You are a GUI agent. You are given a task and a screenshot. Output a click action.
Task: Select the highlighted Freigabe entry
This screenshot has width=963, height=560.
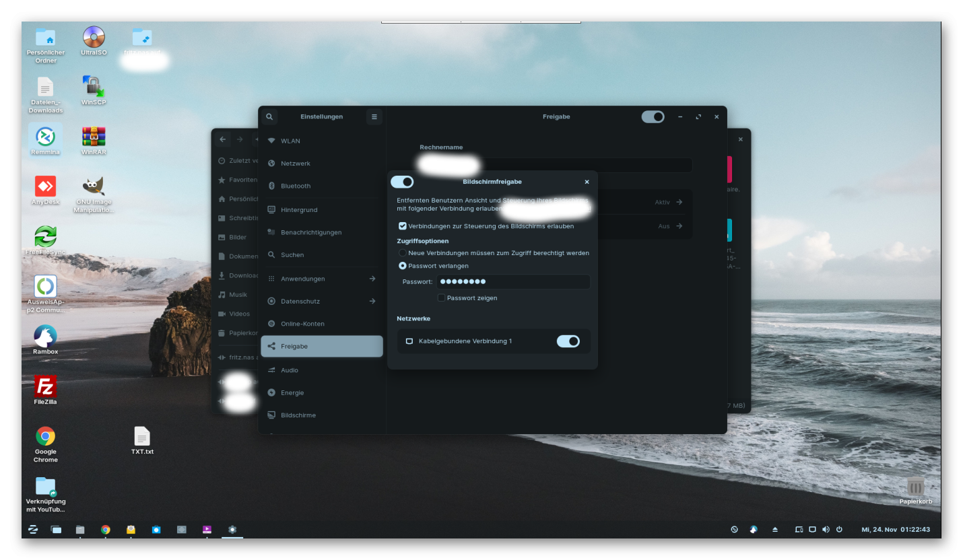click(x=322, y=346)
